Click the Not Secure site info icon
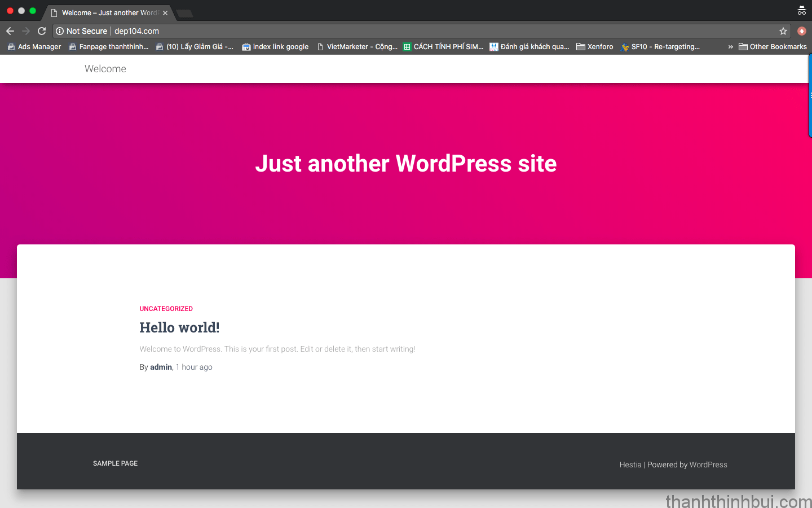Image resolution: width=812 pixels, height=508 pixels. click(x=60, y=31)
